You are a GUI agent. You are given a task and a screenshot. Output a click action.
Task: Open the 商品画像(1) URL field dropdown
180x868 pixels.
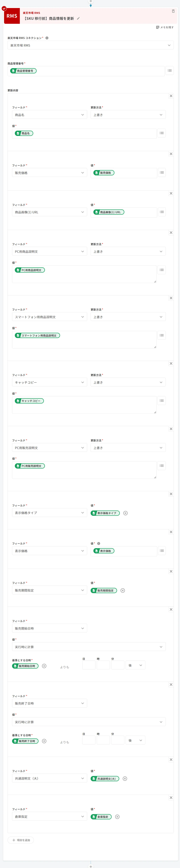50,212
